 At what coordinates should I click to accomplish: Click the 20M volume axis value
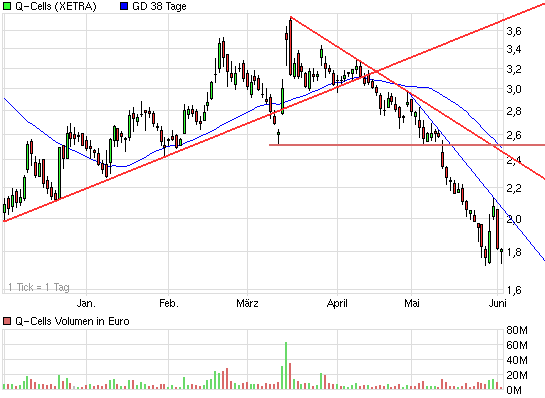(x=517, y=375)
